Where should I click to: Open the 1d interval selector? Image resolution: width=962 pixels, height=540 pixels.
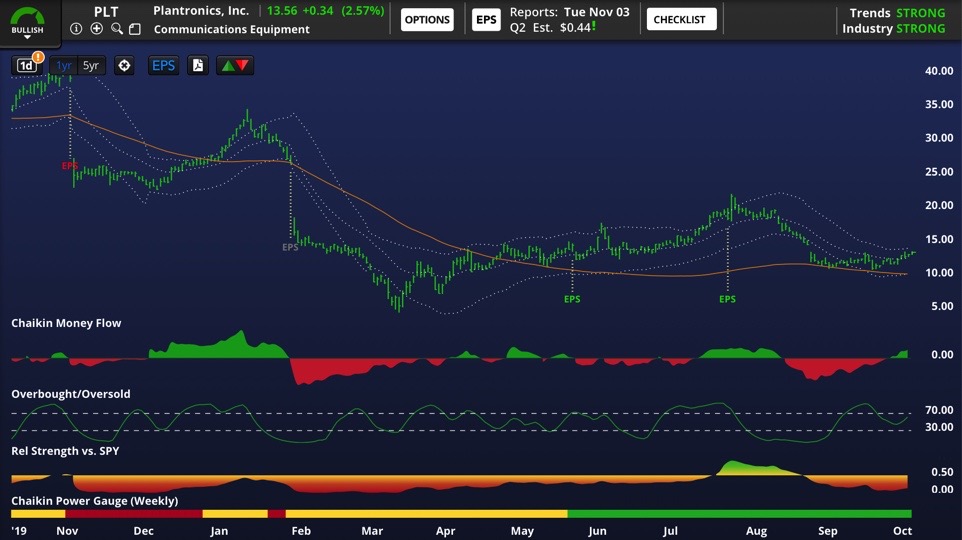pyautogui.click(x=26, y=66)
